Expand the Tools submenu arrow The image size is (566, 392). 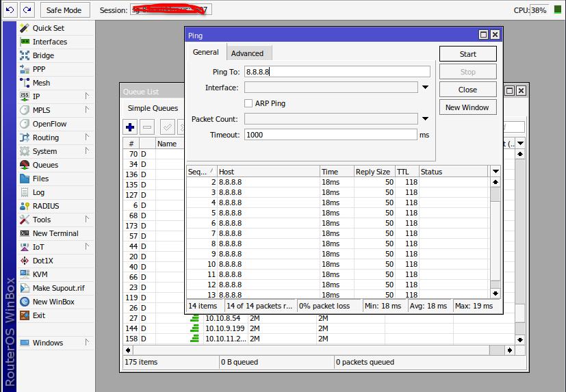pyautogui.click(x=87, y=219)
